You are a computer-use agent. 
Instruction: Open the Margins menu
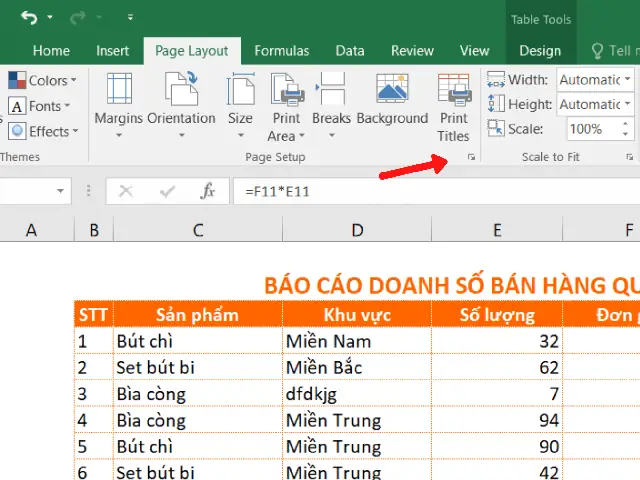pyautogui.click(x=119, y=105)
